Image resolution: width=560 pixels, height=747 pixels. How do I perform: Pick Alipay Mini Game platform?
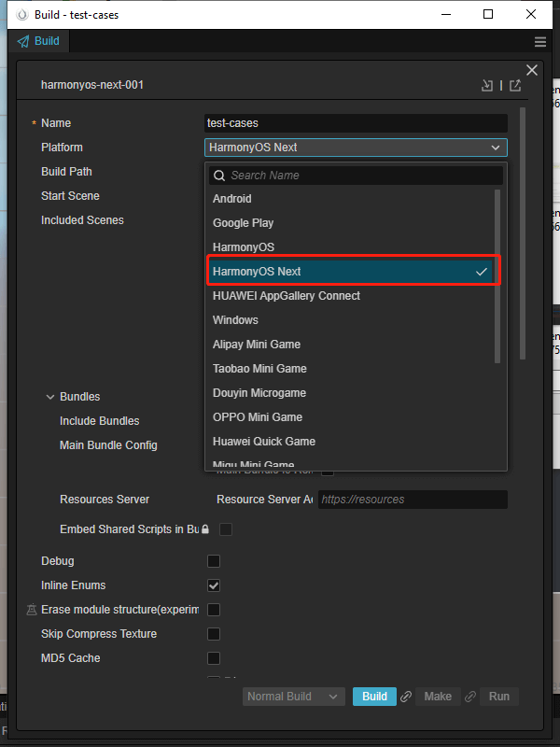pos(352,345)
